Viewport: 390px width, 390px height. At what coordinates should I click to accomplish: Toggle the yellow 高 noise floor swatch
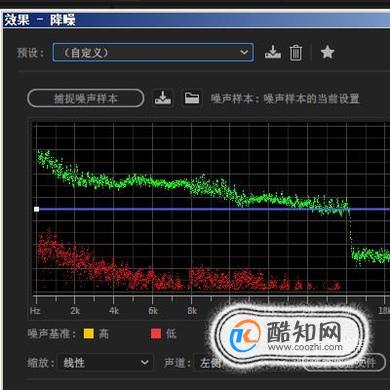[x=89, y=333]
